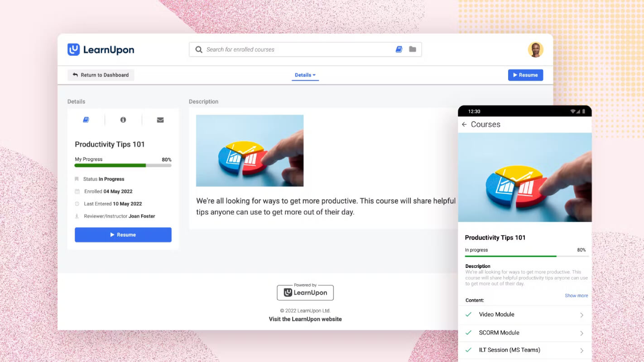644x362 pixels.
Task: Click the calendar icon beside Enrolled
Action: [x=77, y=191]
